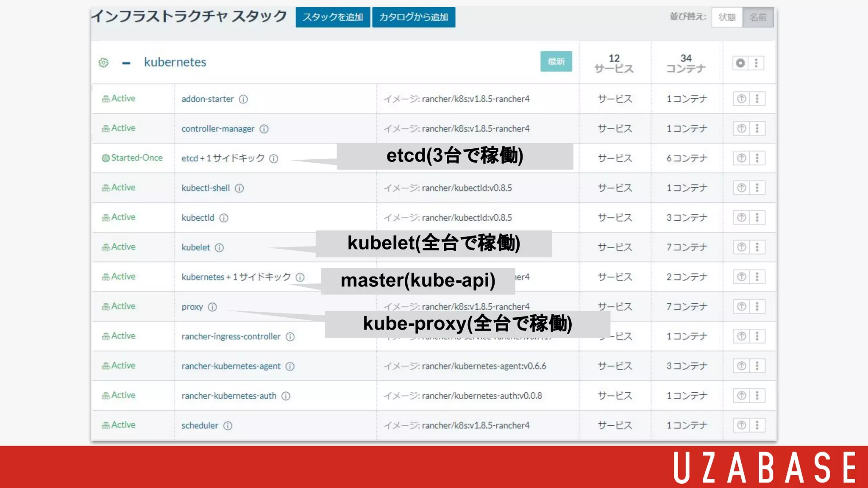This screenshot has height=488, width=868.
Task: Click upgrade icon in proxy row
Action: pyautogui.click(x=741, y=306)
